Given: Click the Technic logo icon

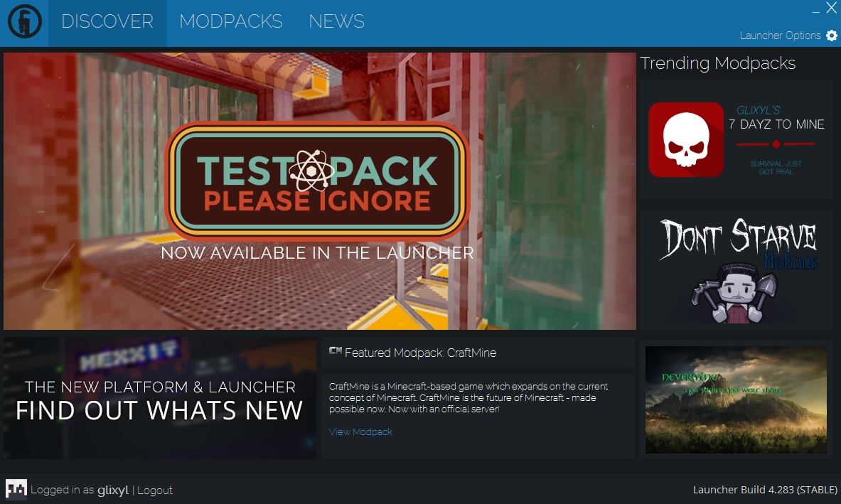Looking at the screenshot, I should click(25, 23).
